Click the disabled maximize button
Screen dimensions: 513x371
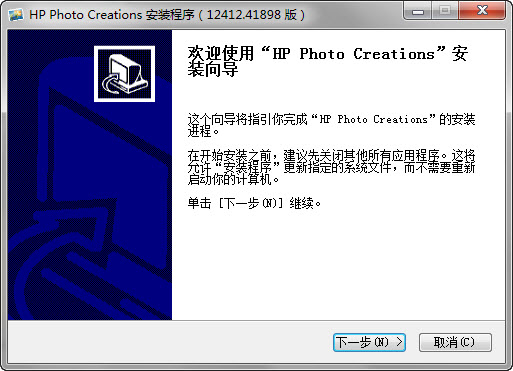[445, 12]
